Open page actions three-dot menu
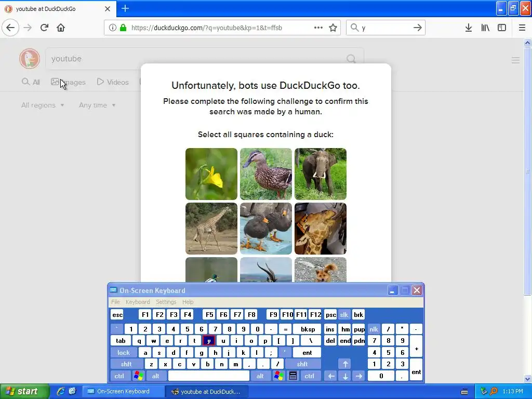532x399 pixels. [x=318, y=28]
